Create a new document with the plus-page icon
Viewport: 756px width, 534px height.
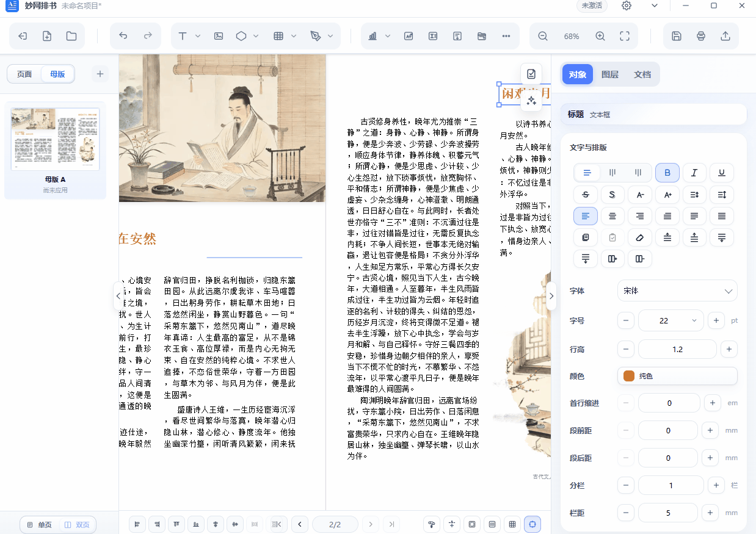(x=47, y=36)
